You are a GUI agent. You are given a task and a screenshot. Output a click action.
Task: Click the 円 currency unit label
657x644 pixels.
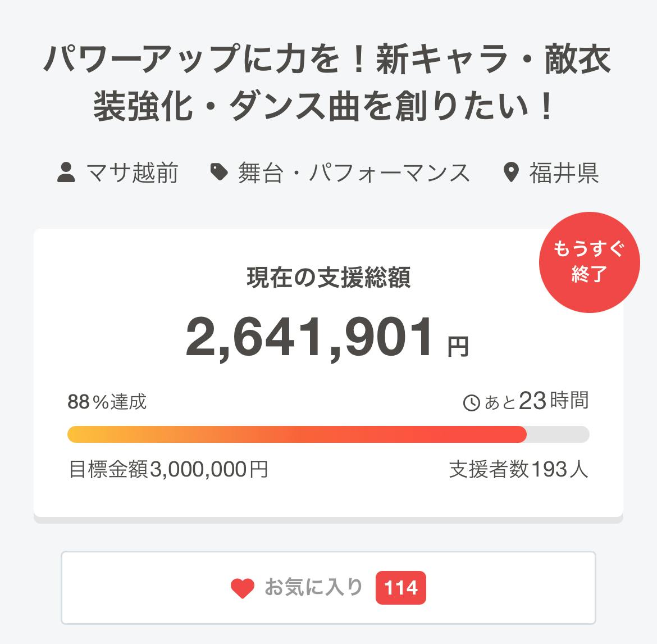tap(458, 347)
